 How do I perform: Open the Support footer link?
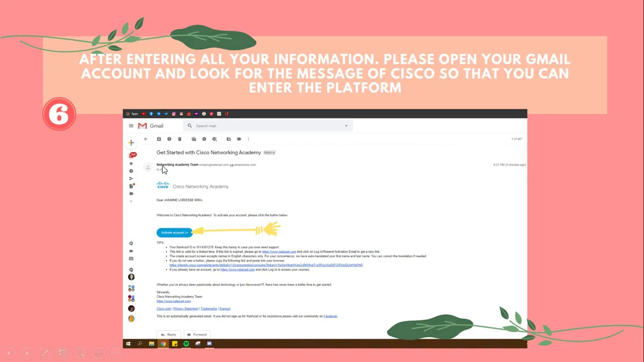(225, 309)
